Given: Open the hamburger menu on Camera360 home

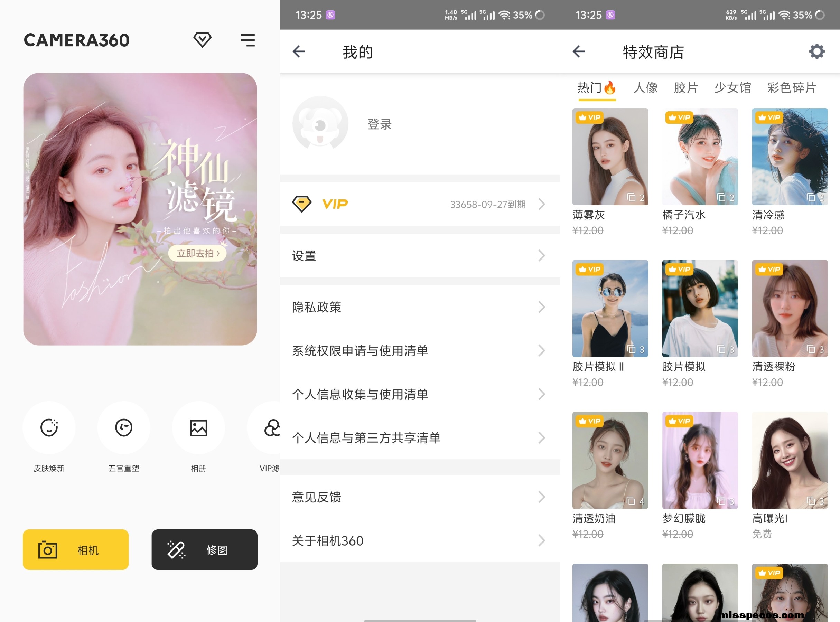Looking at the screenshot, I should point(248,40).
